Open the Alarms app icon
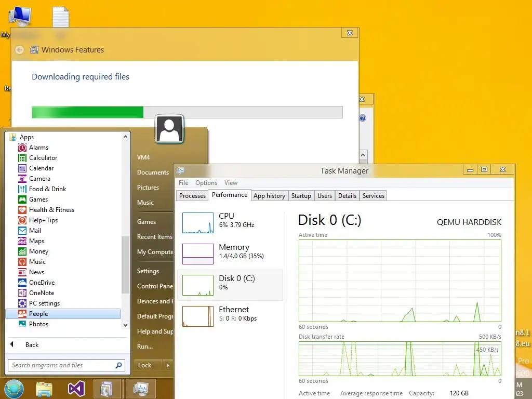Image resolution: width=532 pixels, height=399 pixels. [x=22, y=148]
